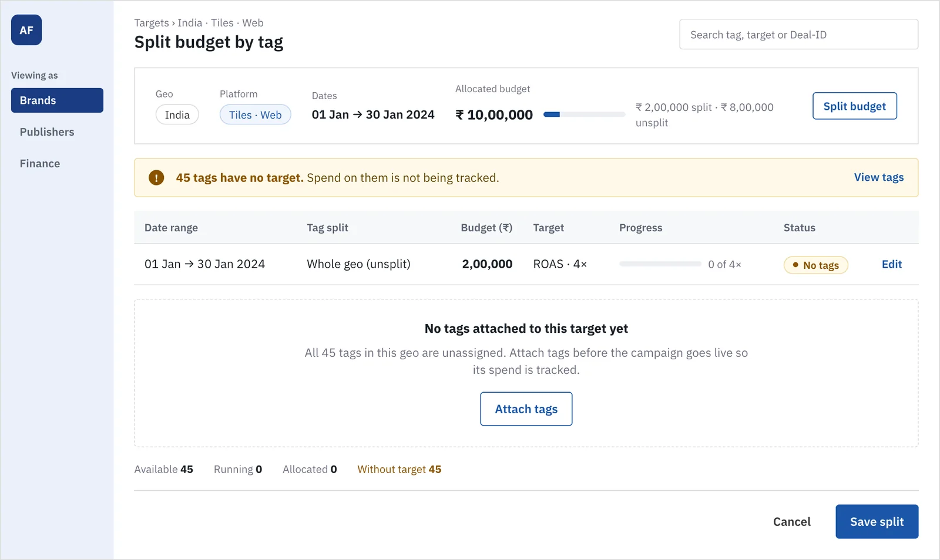Click the ₹ 10,00,000 allocated budget amount
The image size is (940, 560).
pyautogui.click(x=494, y=115)
